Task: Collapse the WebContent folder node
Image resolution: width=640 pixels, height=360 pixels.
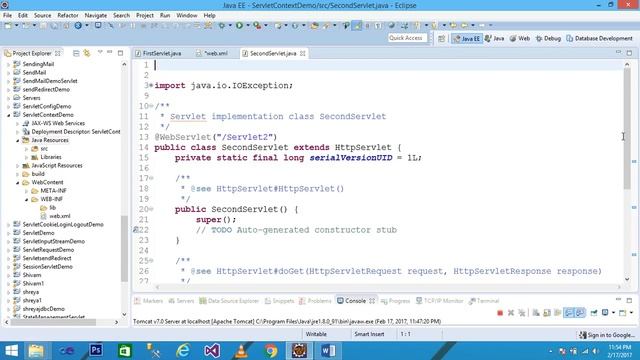Action: (x=18, y=182)
